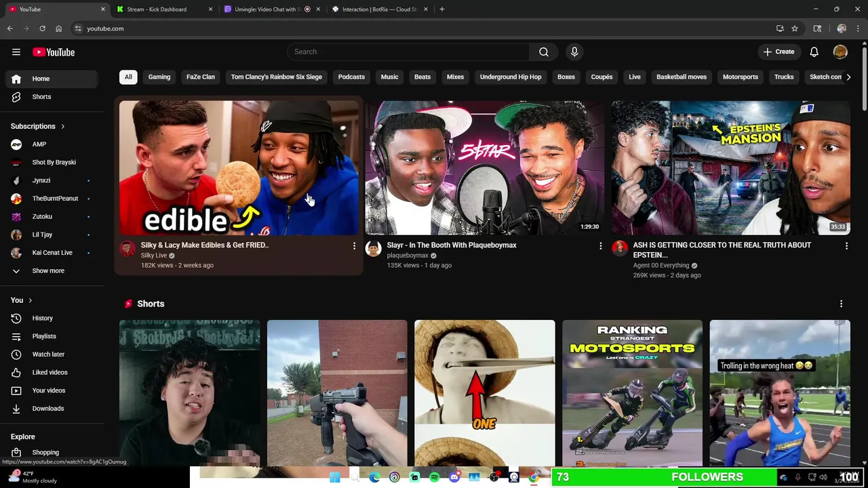Screen dimensions: 868x488
Task: Reload the page
Action: (x=42, y=28)
